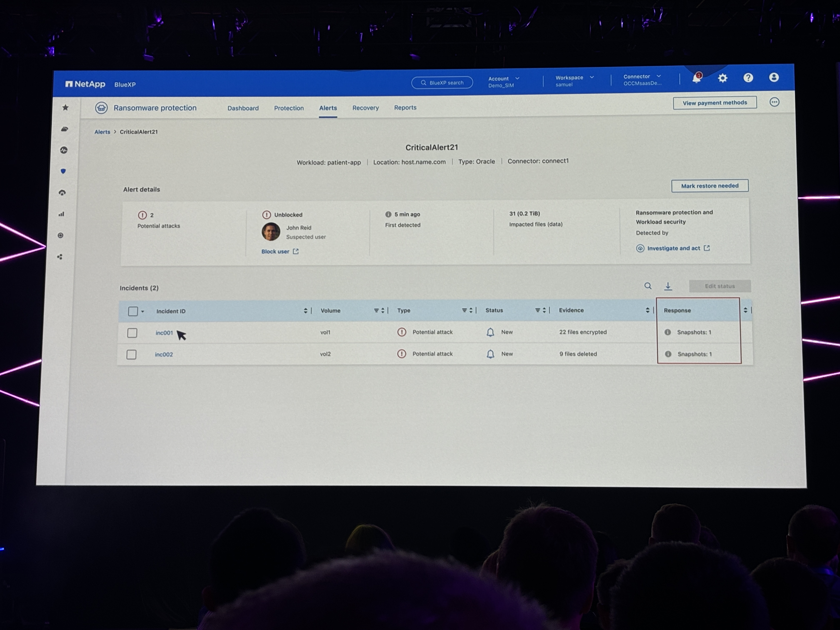Screen dimensions: 840x630
Task: Open settings gear in header
Action: 722,78
